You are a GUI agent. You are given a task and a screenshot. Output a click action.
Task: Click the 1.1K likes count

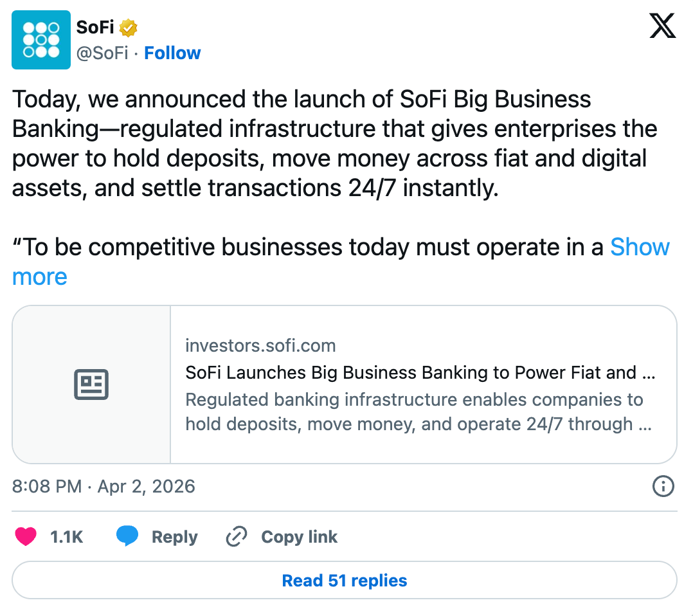[x=67, y=537]
